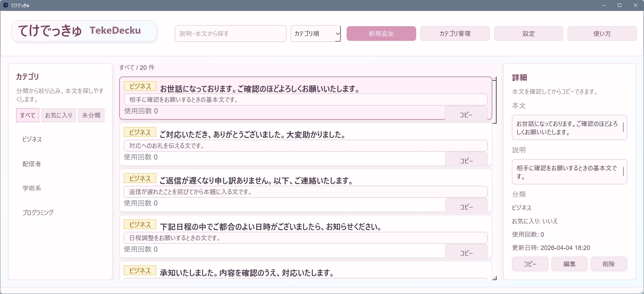The height and width of the screenshot is (294, 644).
Task: Open カテゴリ管理 category management
Action: (455, 34)
